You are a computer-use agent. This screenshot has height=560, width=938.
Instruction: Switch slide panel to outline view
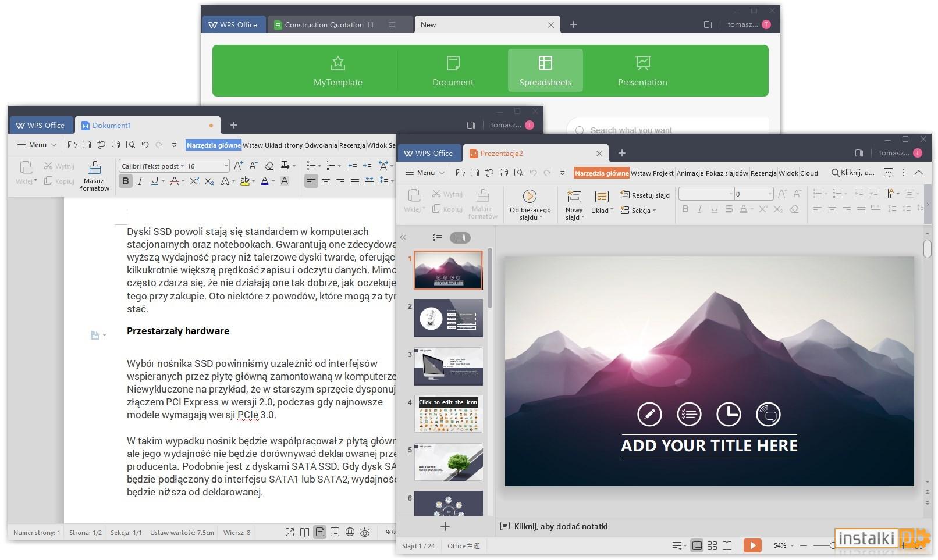click(x=438, y=237)
